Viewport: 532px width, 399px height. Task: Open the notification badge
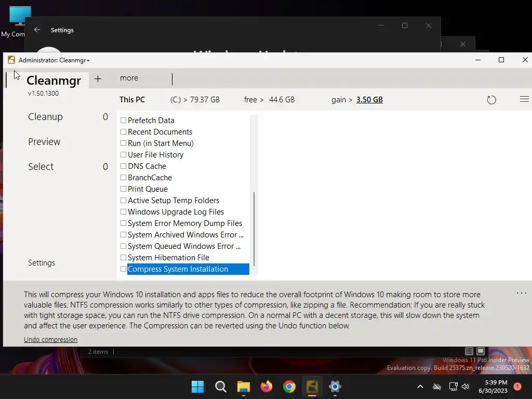coord(517,387)
